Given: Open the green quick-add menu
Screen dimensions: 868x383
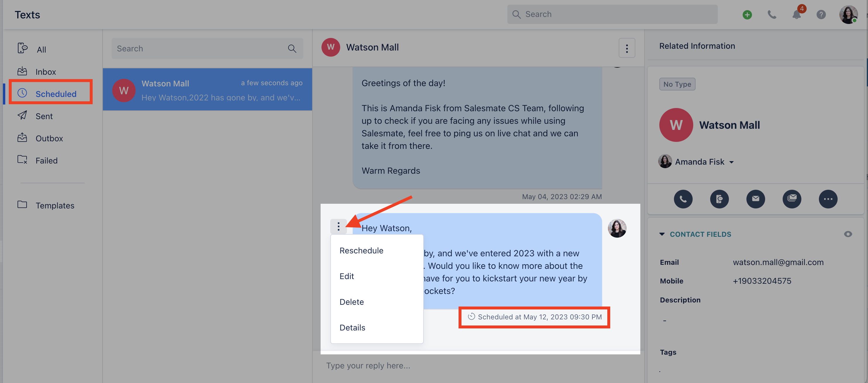Looking at the screenshot, I should click(x=747, y=15).
